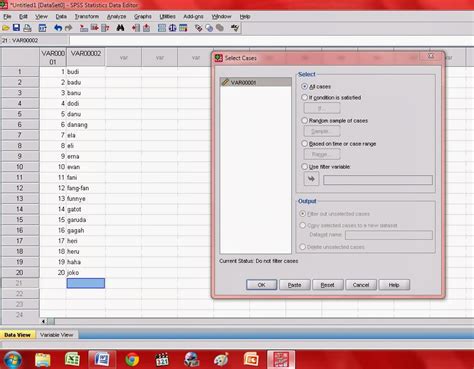The width and height of the screenshot is (474, 369).
Task: Show all variables grey circle icon
Action: tap(220, 28)
